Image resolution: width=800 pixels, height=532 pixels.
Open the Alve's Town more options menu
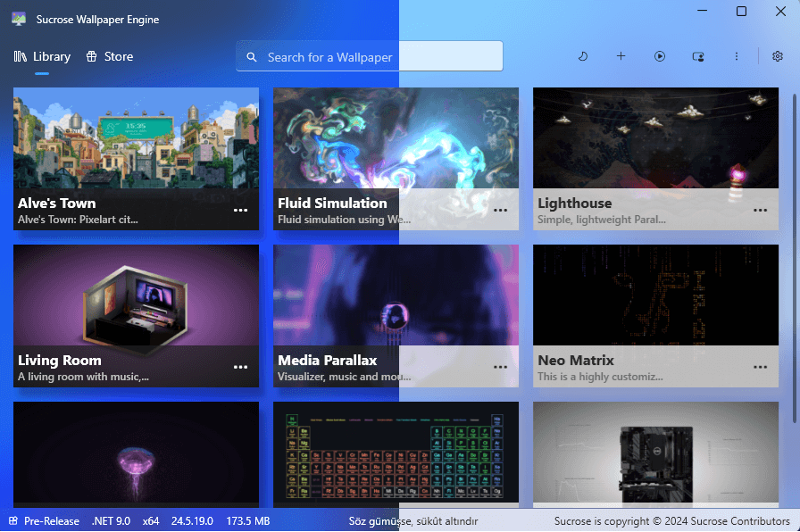click(x=240, y=211)
